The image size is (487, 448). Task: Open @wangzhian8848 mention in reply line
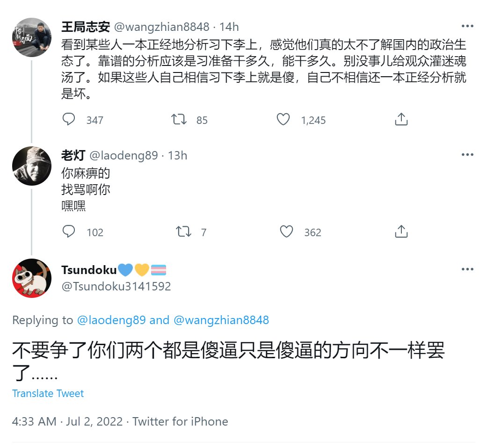(221, 320)
